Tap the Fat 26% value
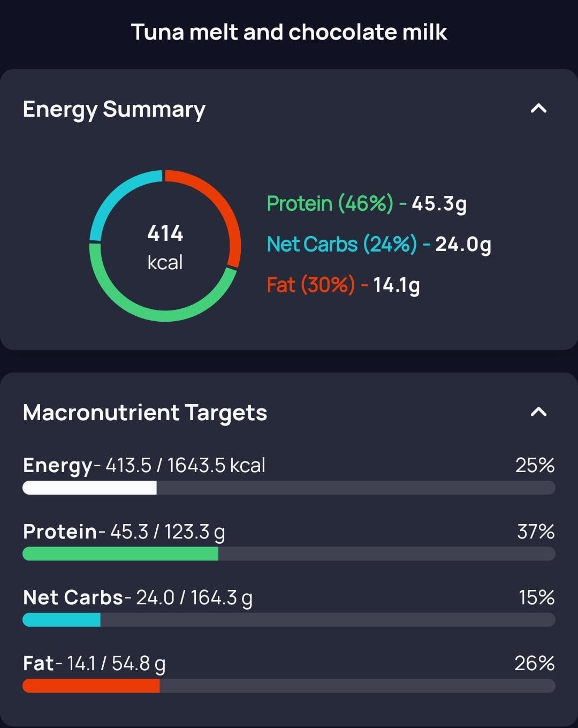Viewport: 578px width, 728px height. (534, 663)
